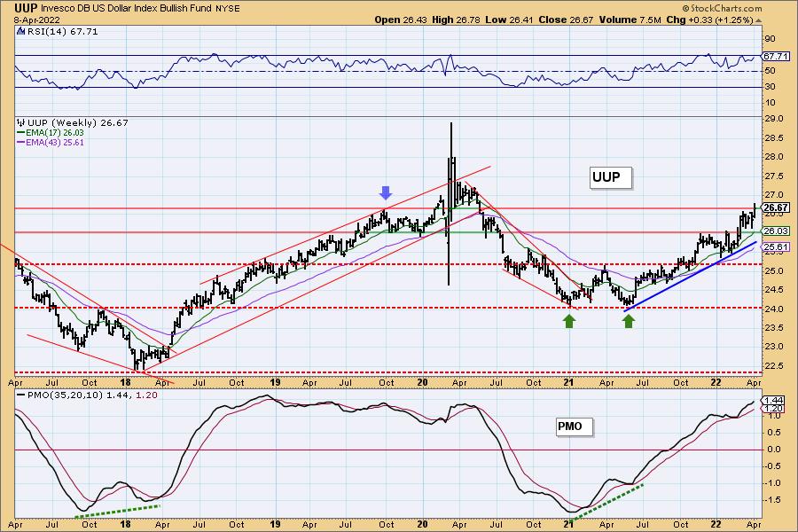Select the PMO annotation label box
Screen dimensions: 798x532
coord(575,426)
